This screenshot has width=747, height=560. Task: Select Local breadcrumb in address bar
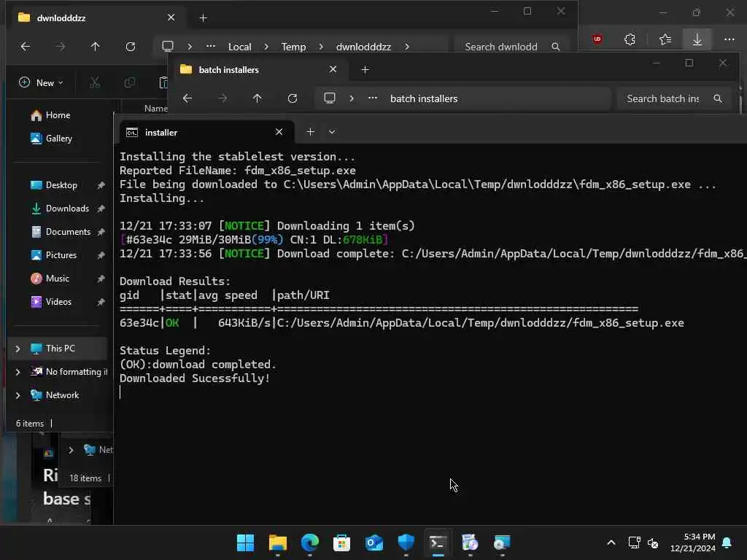coord(239,47)
